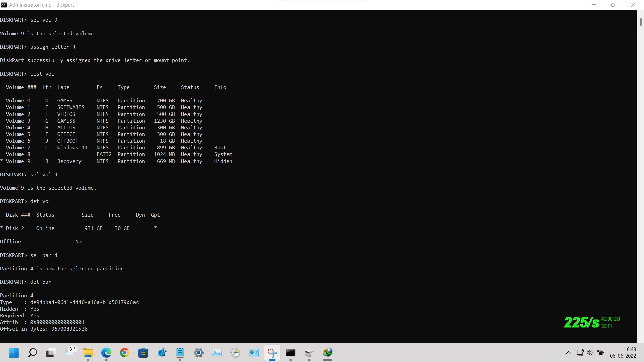Screen dimensions: 644x362
Task: Open the Registry Editor cube icon
Action: [x=162, y=353]
